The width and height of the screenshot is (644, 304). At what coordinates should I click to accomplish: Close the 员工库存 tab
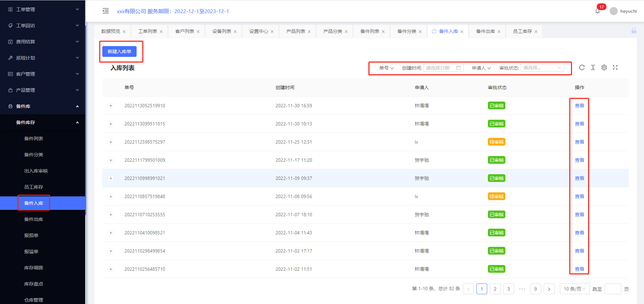pyautogui.click(x=536, y=32)
